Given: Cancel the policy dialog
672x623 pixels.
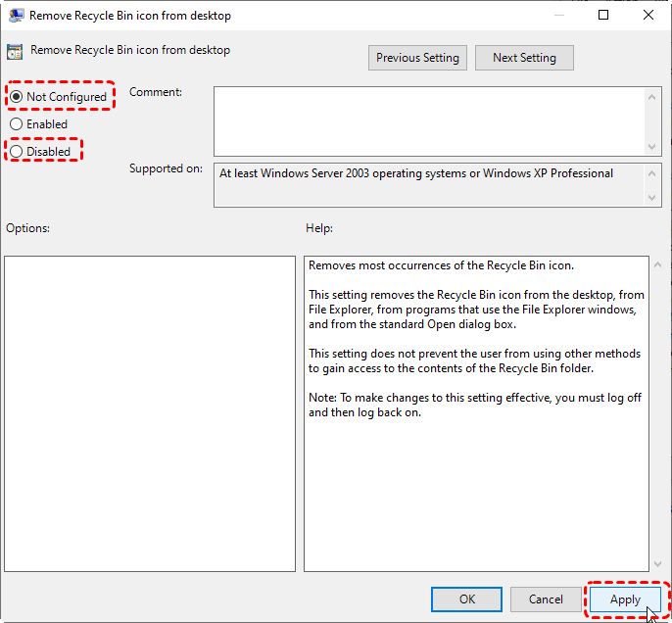Looking at the screenshot, I should 546,599.
